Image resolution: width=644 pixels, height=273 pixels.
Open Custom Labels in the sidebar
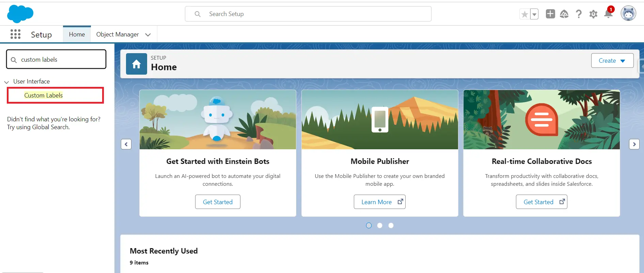(44, 95)
